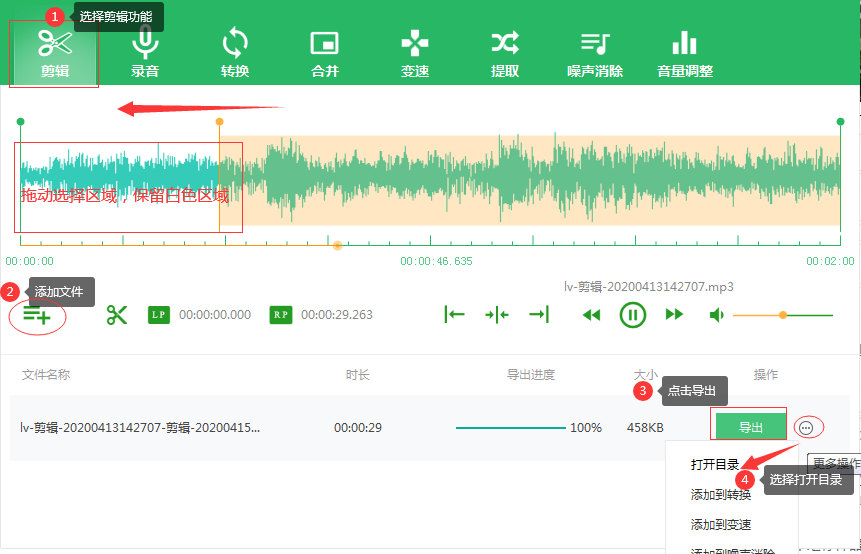The height and width of the screenshot is (554, 861).
Task: Click the center-on-playhead arrows icon
Action: click(496, 315)
